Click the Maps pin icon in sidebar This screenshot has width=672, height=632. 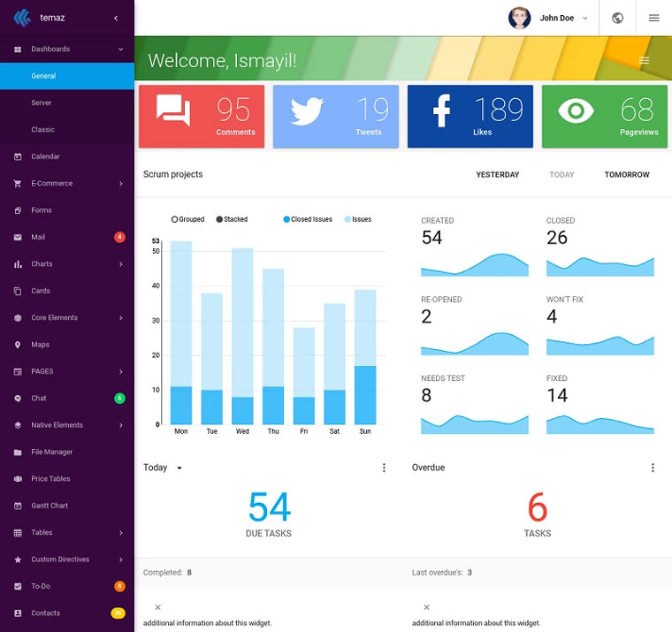18,345
